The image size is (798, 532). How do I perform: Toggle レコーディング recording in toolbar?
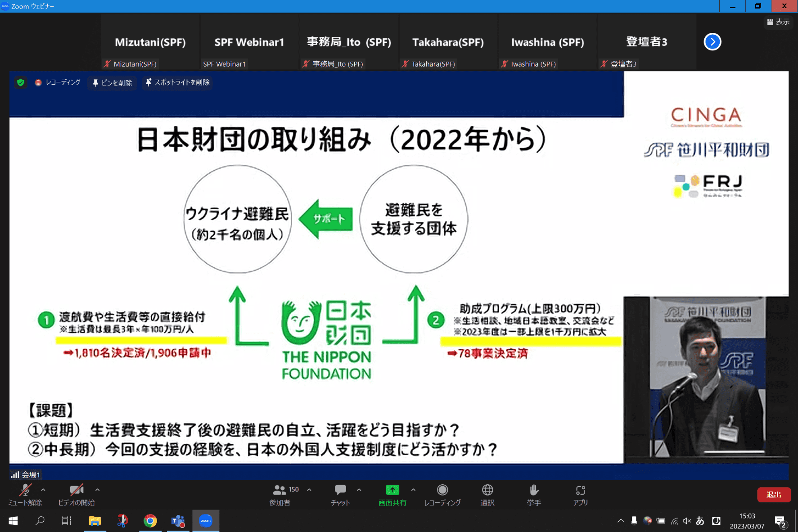(442, 495)
